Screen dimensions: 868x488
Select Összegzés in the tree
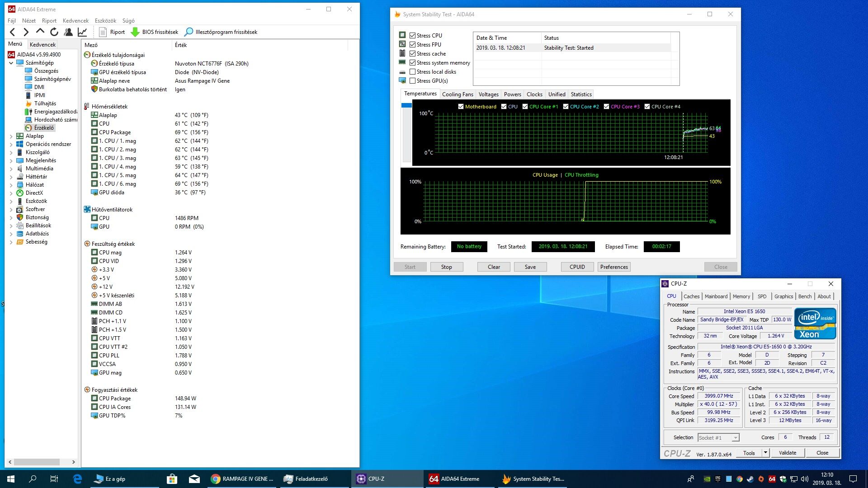46,71
